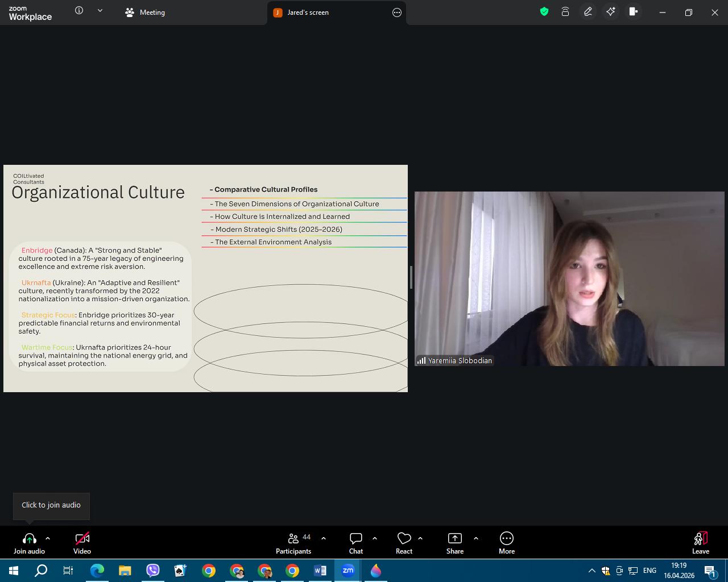Open the annotate pencil tool
728x582 pixels.
tap(588, 12)
